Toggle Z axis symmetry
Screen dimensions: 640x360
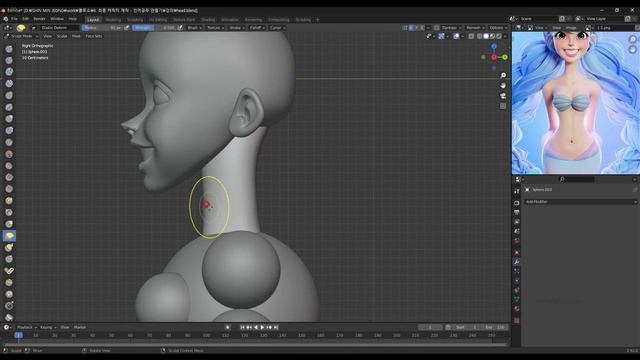point(422,28)
